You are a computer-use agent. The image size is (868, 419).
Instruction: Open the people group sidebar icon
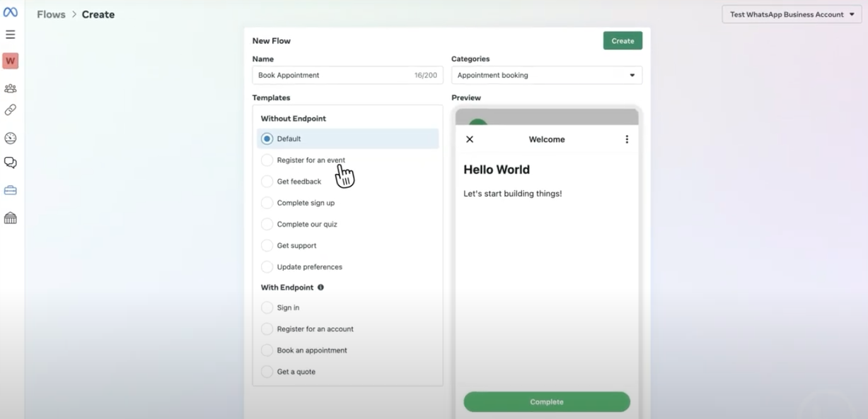10,89
